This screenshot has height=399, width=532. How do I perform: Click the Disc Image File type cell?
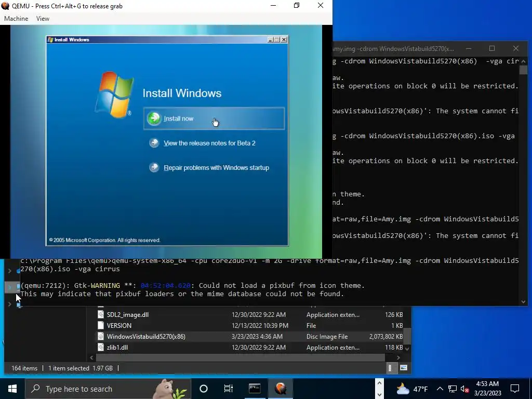(x=327, y=336)
